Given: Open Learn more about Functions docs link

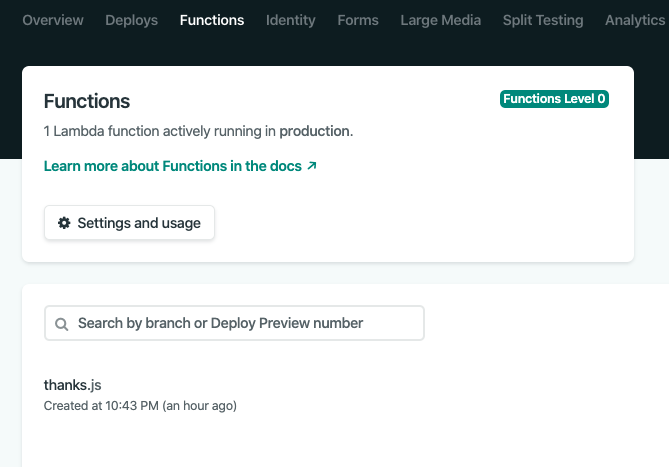Looking at the screenshot, I should [x=172, y=166].
